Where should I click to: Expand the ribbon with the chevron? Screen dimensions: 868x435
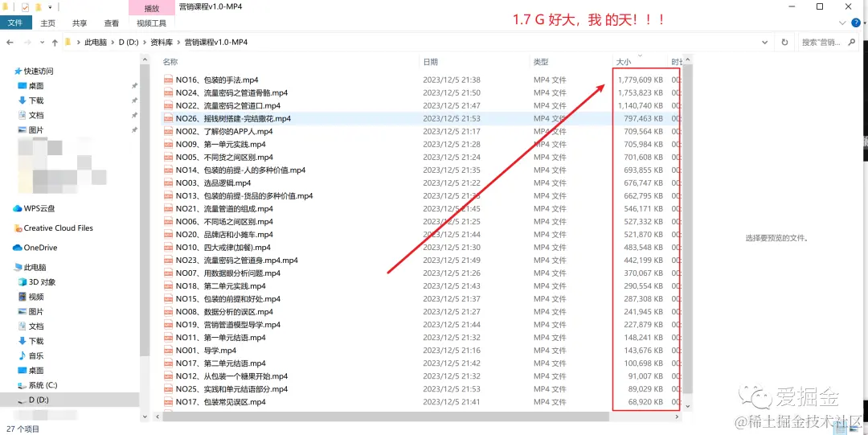point(842,23)
